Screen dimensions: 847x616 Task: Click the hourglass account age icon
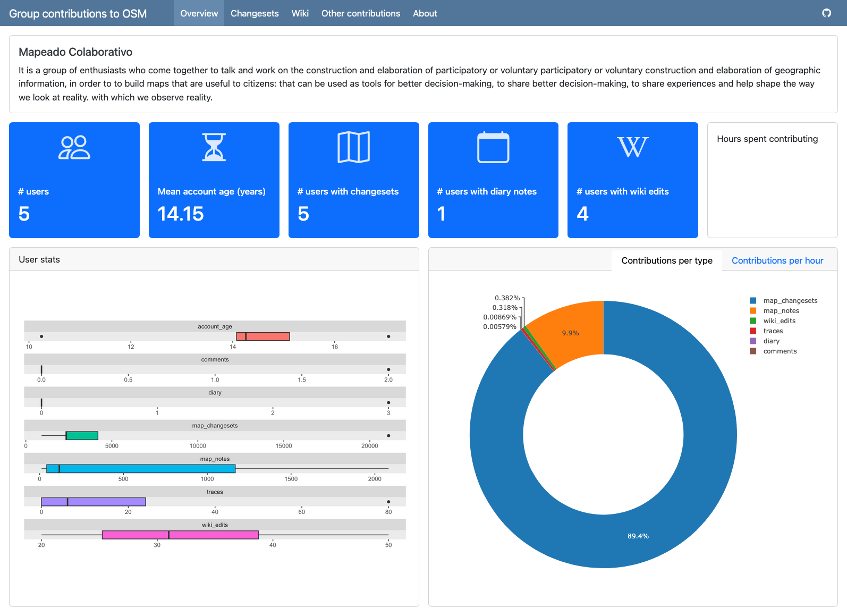click(x=214, y=147)
